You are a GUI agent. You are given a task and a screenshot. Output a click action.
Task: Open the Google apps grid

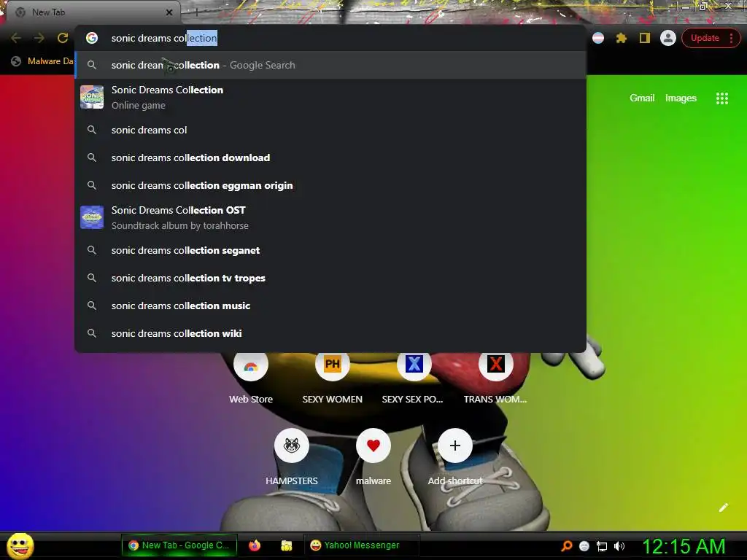pyautogui.click(x=721, y=98)
